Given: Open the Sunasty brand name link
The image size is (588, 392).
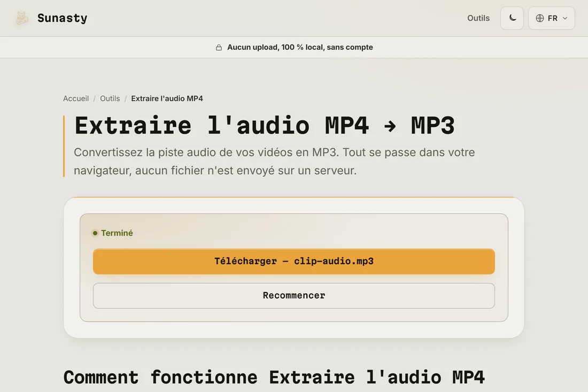Looking at the screenshot, I should click(62, 18).
